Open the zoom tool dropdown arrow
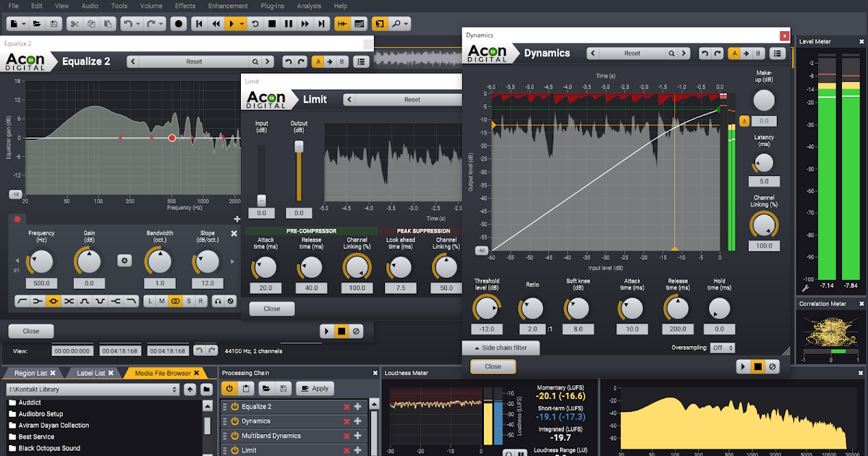 click(x=407, y=24)
